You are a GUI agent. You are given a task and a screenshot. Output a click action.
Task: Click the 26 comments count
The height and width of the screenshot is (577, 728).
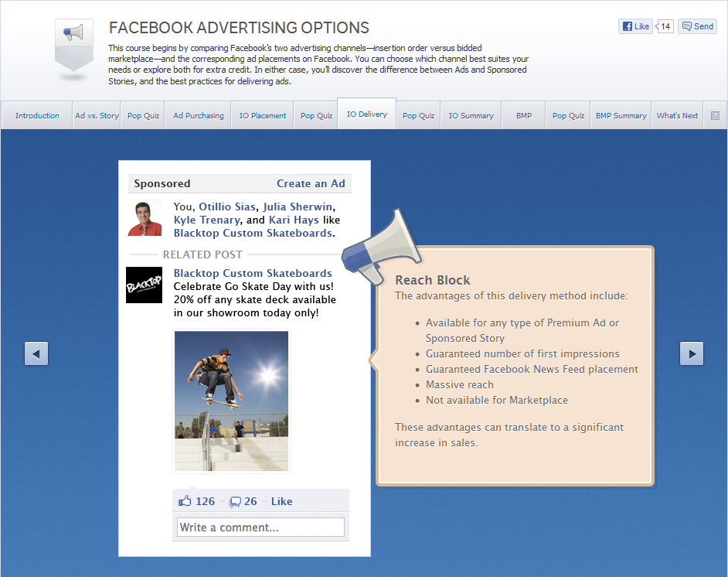tap(250, 501)
